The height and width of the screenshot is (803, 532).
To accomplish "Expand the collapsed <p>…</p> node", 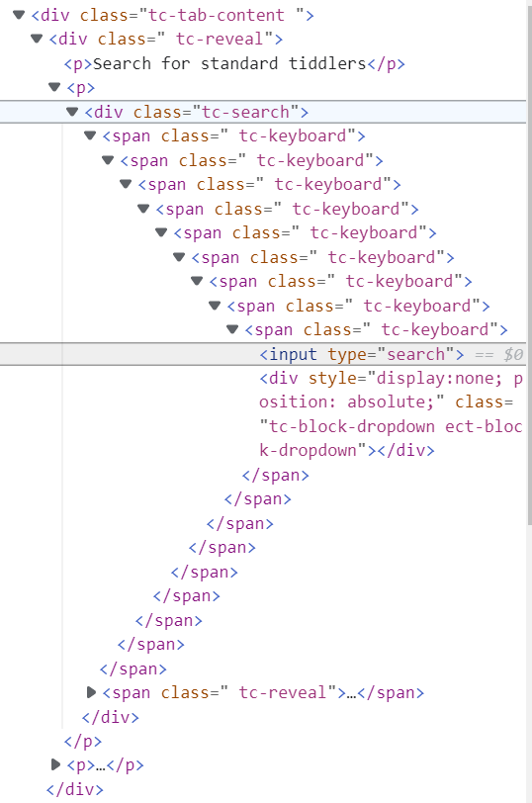I will pyautogui.click(x=55, y=764).
